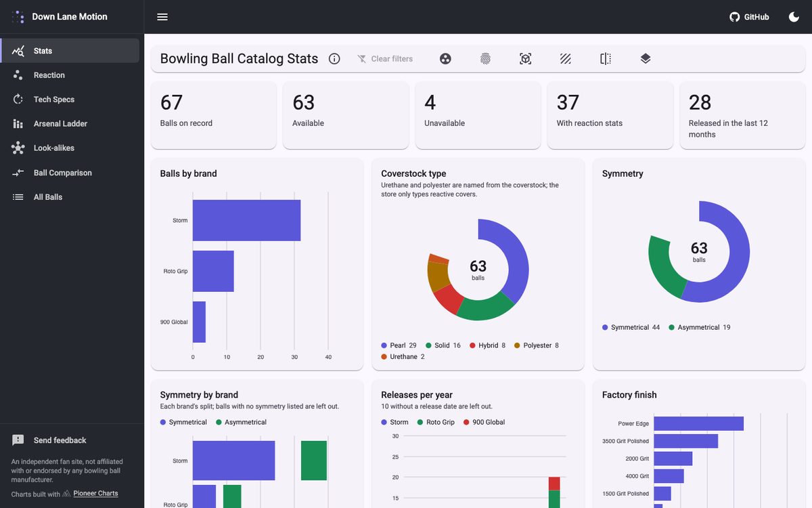Show the All Balls list
The width and height of the screenshot is (812, 508).
pyautogui.click(x=70, y=197)
